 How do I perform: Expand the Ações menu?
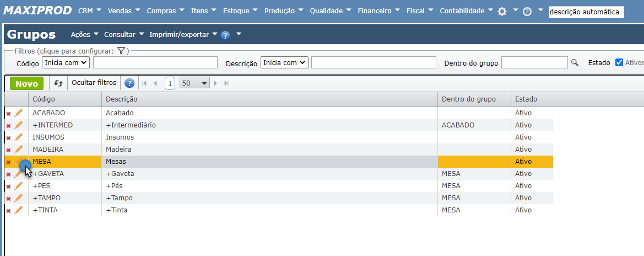(x=85, y=34)
